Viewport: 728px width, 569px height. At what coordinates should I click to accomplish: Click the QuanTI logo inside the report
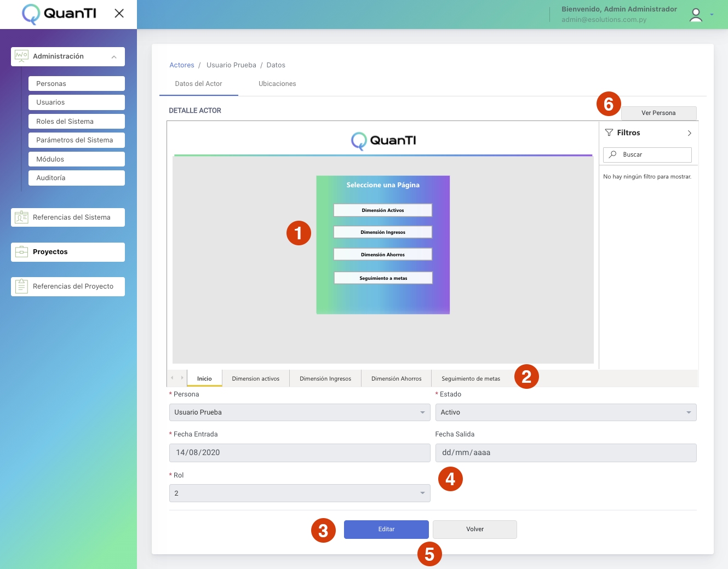click(x=383, y=141)
